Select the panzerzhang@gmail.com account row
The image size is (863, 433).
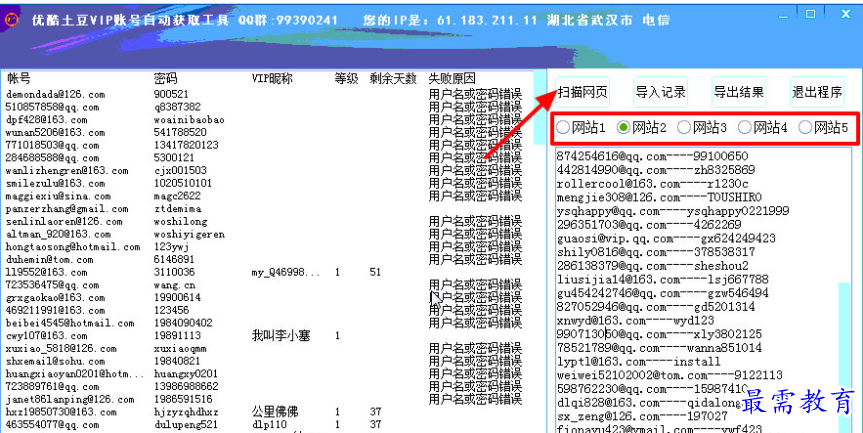pos(264,209)
